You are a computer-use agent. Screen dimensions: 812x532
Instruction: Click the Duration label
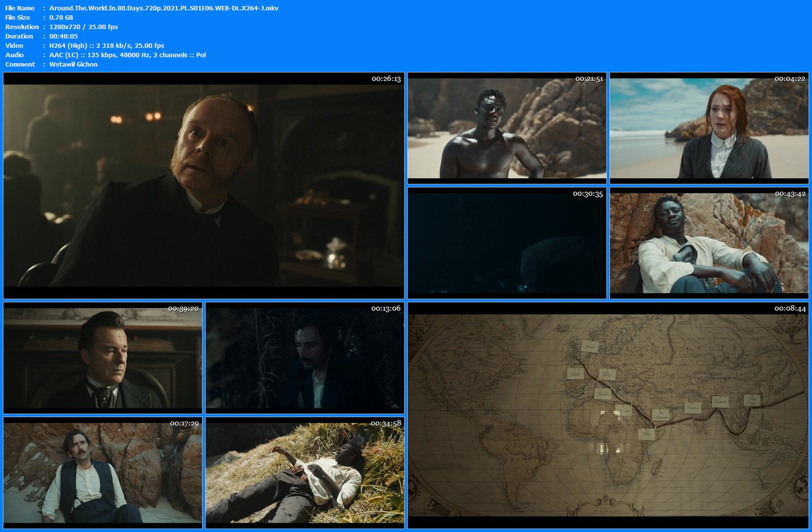click(x=19, y=36)
